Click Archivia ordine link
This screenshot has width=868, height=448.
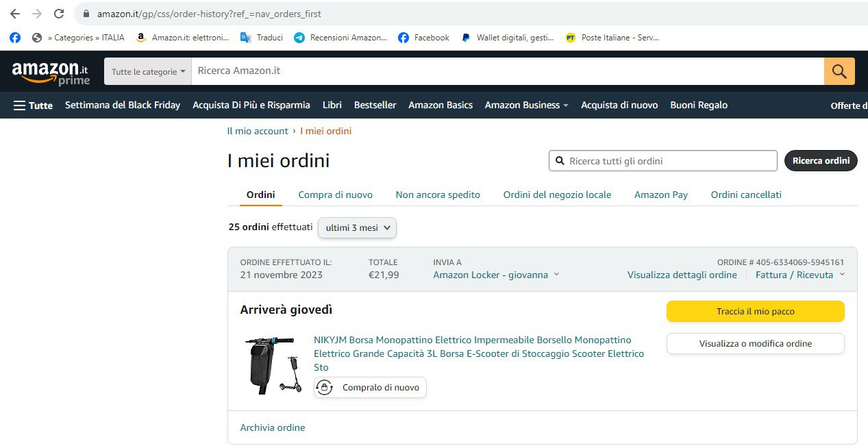coord(273,427)
